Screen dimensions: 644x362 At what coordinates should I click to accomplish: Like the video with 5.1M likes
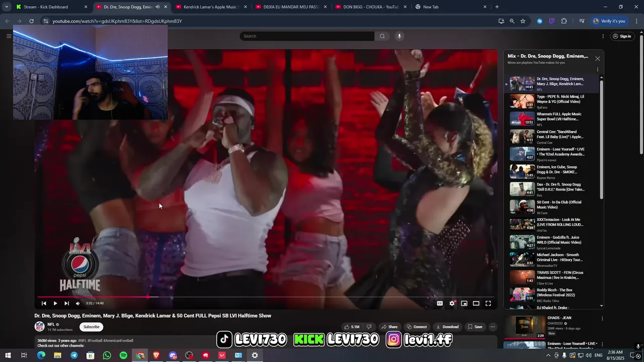pyautogui.click(x=352, y=327)
